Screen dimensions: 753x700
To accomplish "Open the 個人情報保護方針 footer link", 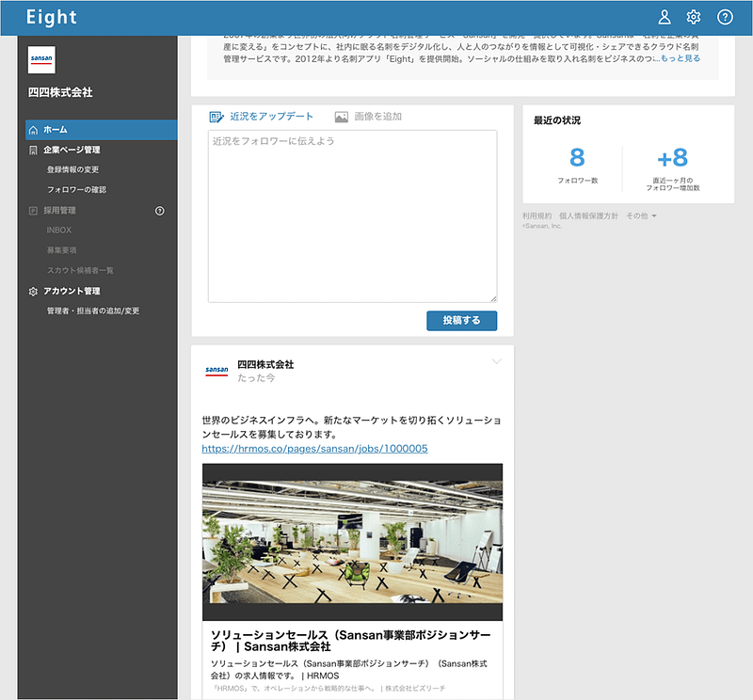I will 589,216.
